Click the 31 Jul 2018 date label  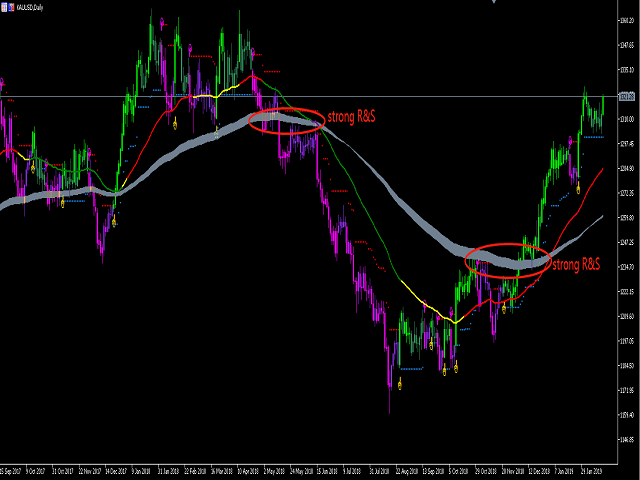tap(380, 471)
